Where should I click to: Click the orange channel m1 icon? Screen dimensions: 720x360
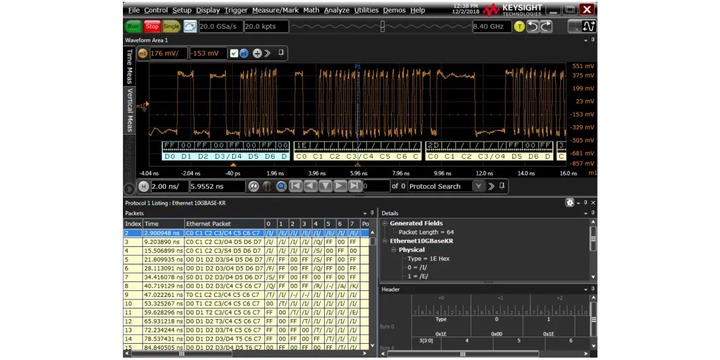click(x=143, y=54)
